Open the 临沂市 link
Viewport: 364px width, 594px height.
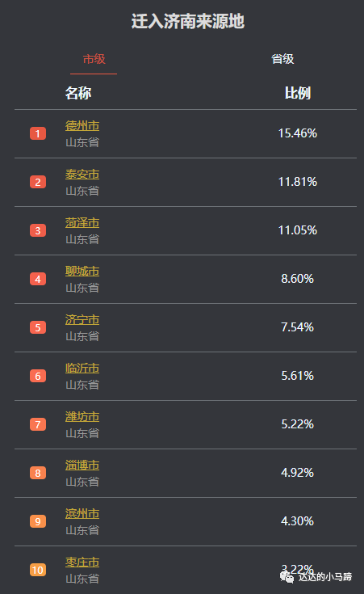tap(82, 369)
